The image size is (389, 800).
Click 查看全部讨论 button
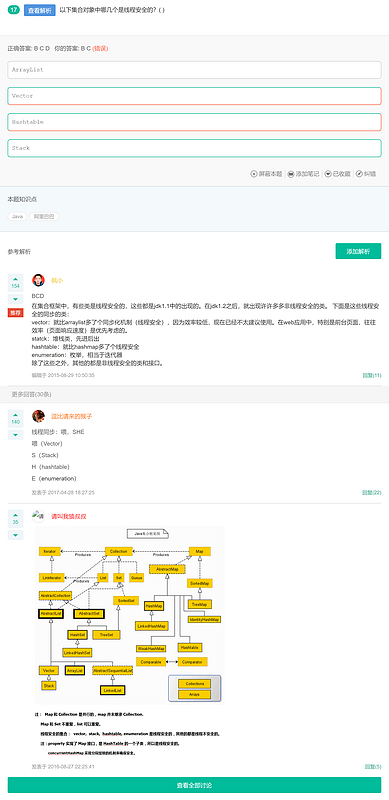194,785
